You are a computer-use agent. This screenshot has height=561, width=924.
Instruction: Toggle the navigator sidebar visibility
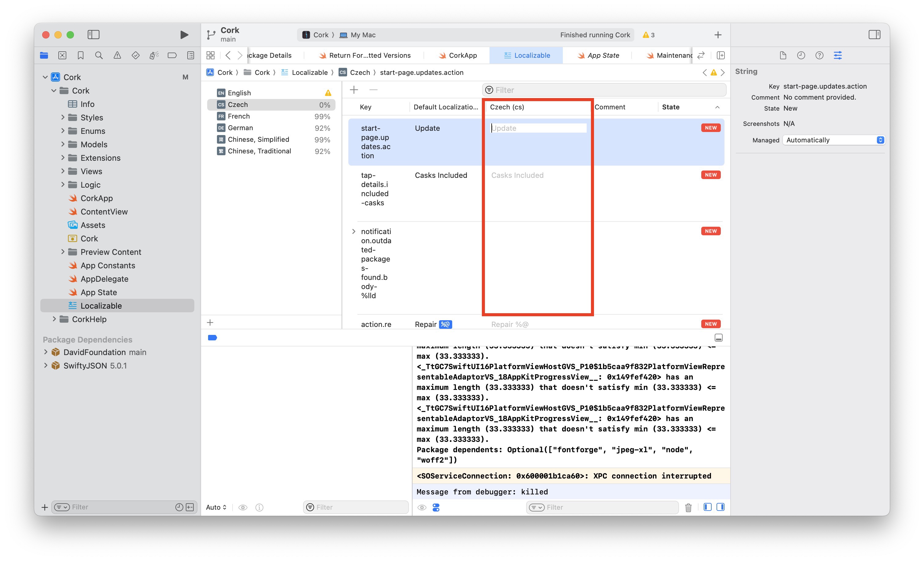(x=94, y=35)
